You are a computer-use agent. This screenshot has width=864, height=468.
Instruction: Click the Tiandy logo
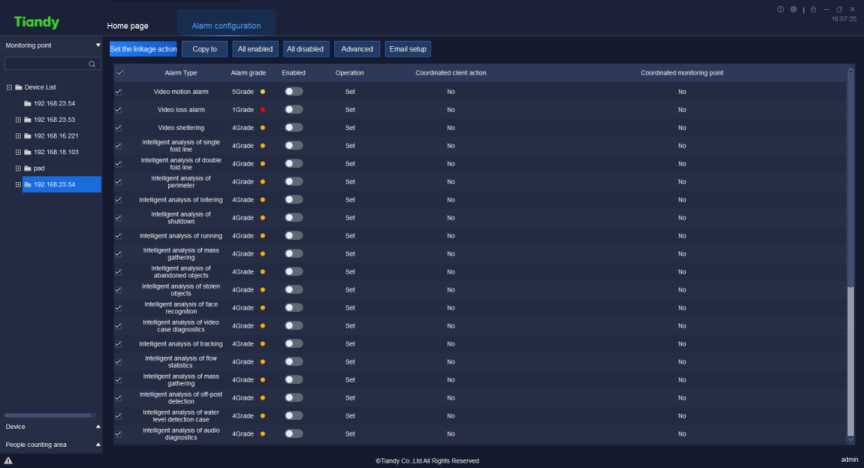point(36,22)
